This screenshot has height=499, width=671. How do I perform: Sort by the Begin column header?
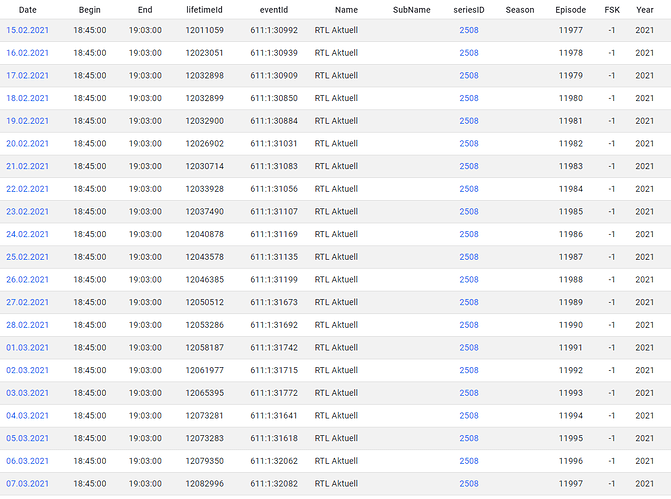(89, 10)
